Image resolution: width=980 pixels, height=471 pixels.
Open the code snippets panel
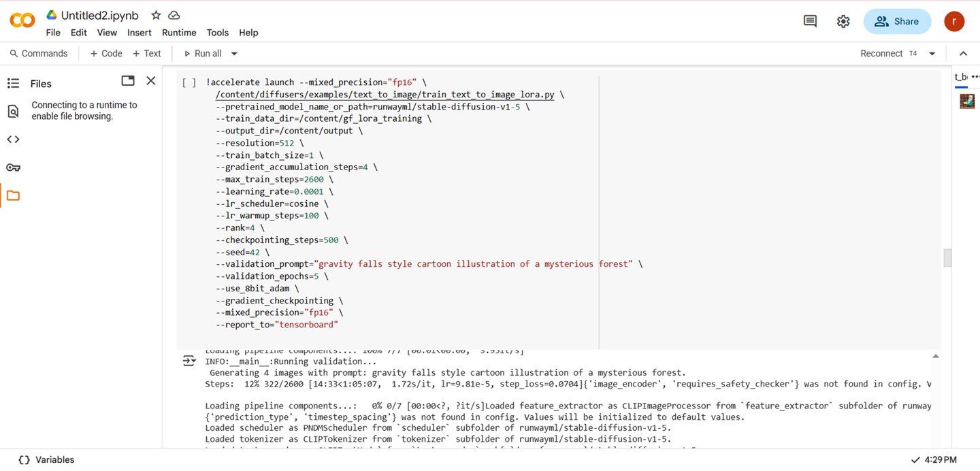click(13, 140)
